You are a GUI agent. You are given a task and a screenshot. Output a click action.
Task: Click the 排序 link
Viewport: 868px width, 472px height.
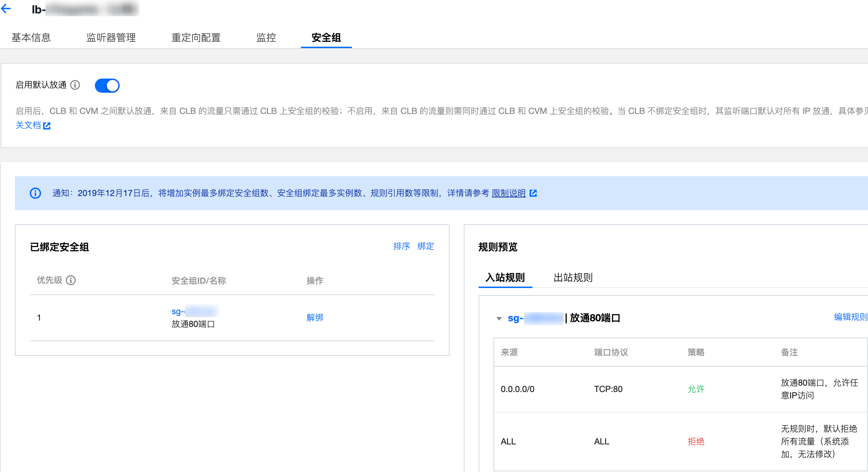[401, 246]
